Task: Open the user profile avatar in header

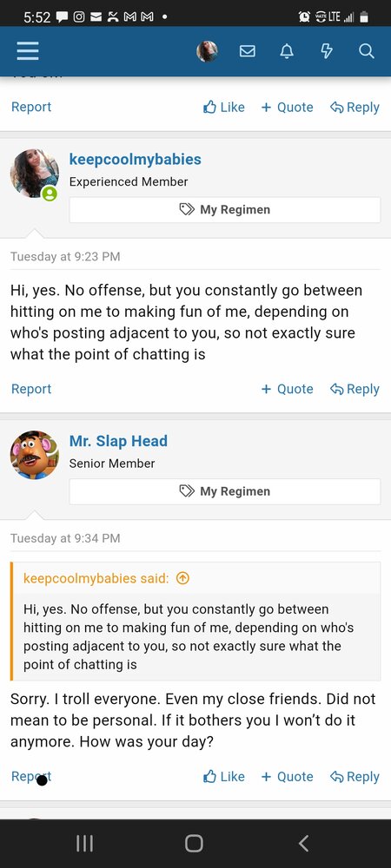Action: pyautogui.click(x=207, y=51)
